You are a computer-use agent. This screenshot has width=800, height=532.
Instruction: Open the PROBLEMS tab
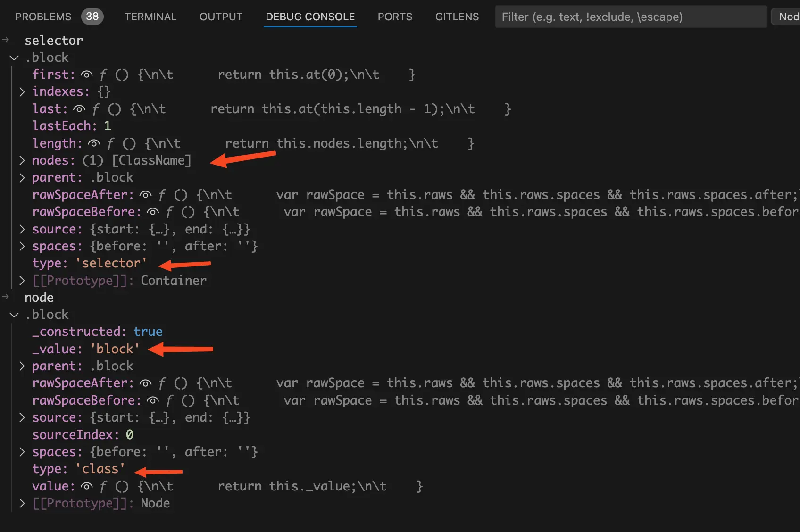43,17
